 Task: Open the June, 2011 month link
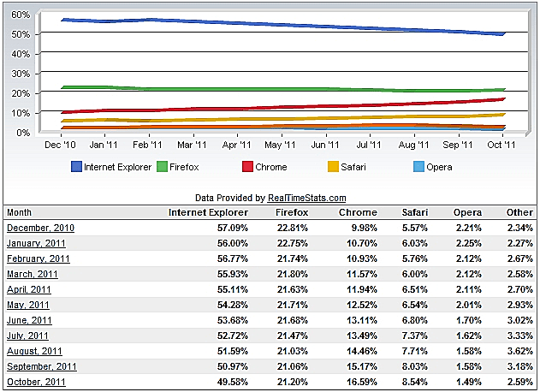29,320
